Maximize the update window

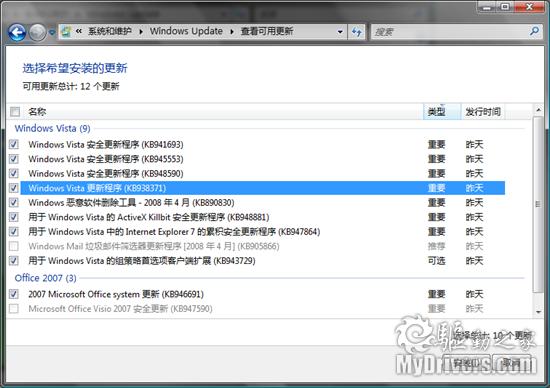click(x=504, y=6)
